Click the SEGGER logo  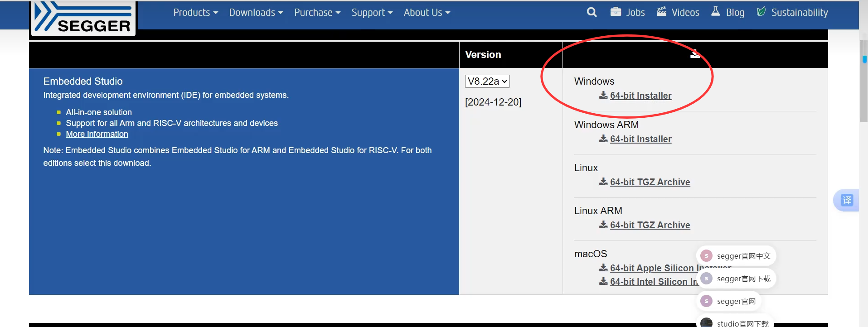pyautogui.click(x=83, y=18)
